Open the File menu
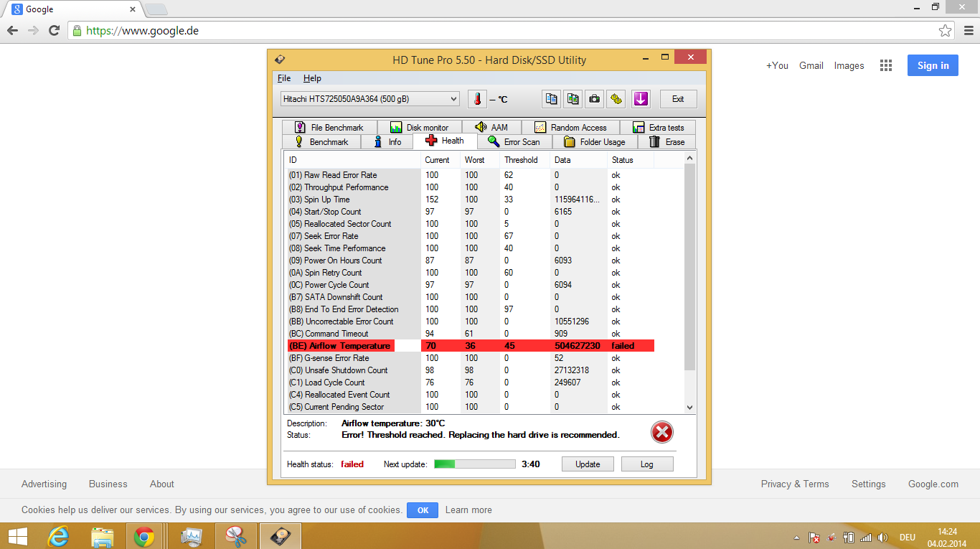Screen dimensions: 980x549 tap(284, 78)
